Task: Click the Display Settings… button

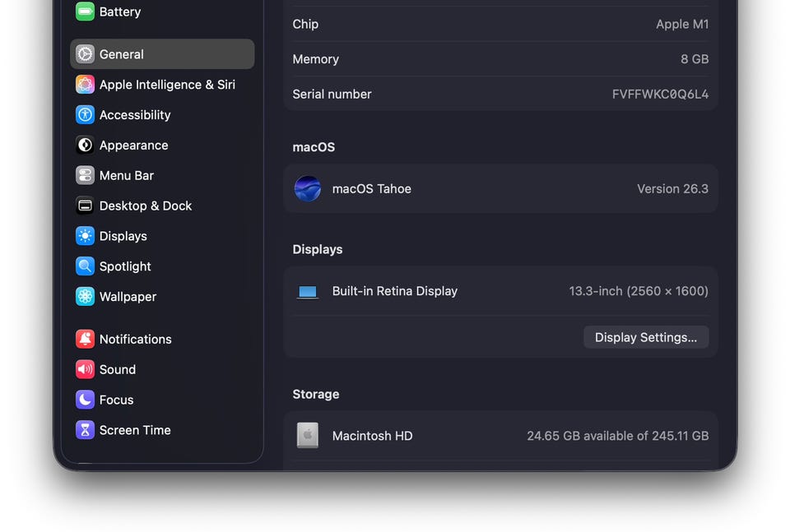Action: point(646,337)
